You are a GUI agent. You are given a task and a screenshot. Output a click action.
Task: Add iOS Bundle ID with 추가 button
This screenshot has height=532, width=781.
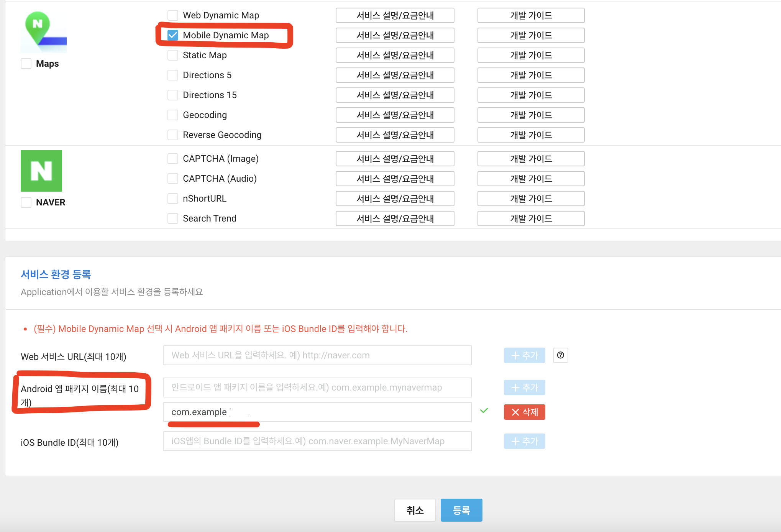tap(524, 441)
